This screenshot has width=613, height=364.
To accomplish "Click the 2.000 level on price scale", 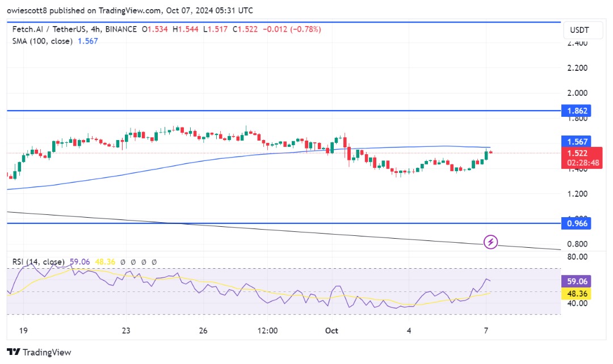I will [x=577, y=93].
